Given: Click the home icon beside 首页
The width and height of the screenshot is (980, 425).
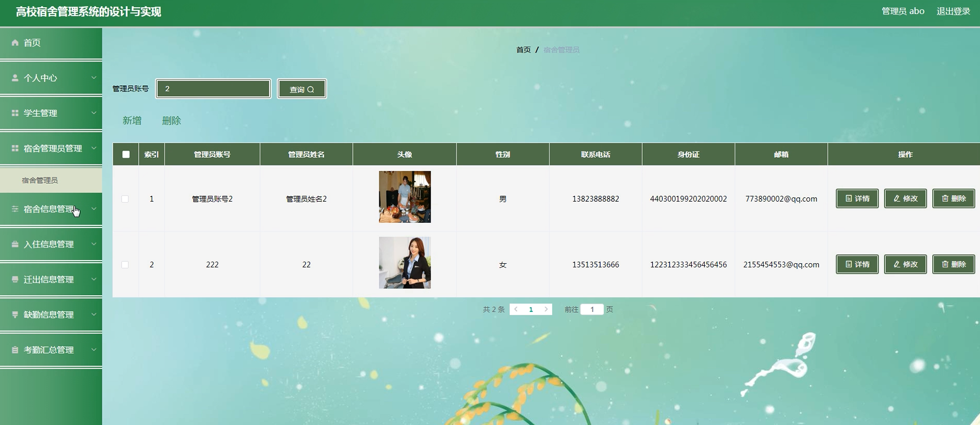Looking at the screenshot, I should pos(15,43).
